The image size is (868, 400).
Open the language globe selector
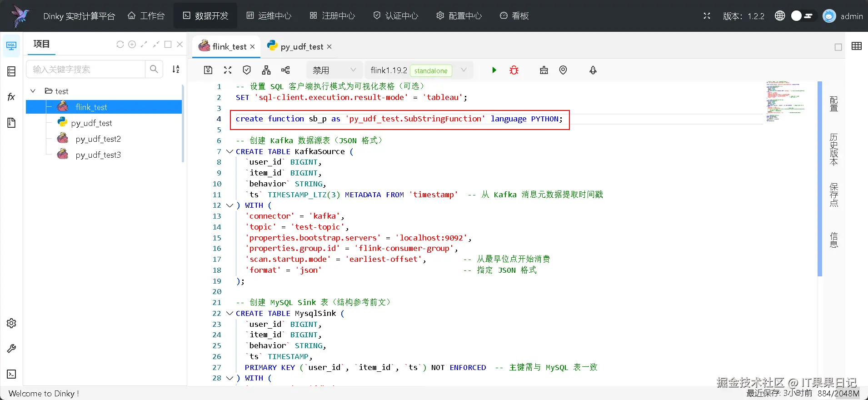click(x=780, y=16)
